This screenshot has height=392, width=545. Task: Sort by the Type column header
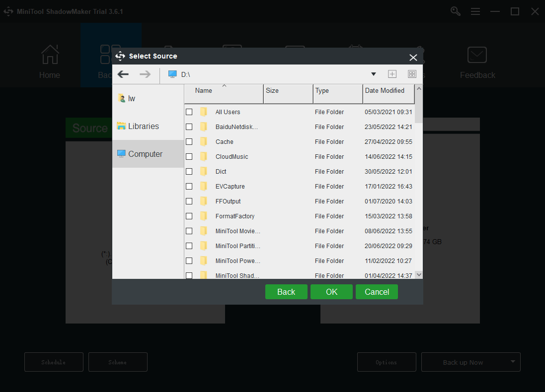click(338, 94)
